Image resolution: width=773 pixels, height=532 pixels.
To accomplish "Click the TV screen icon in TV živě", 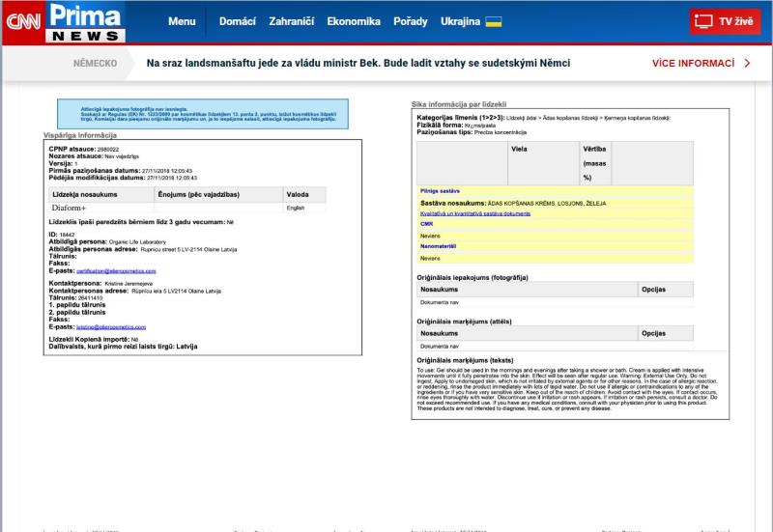I will tap(703, 21).
